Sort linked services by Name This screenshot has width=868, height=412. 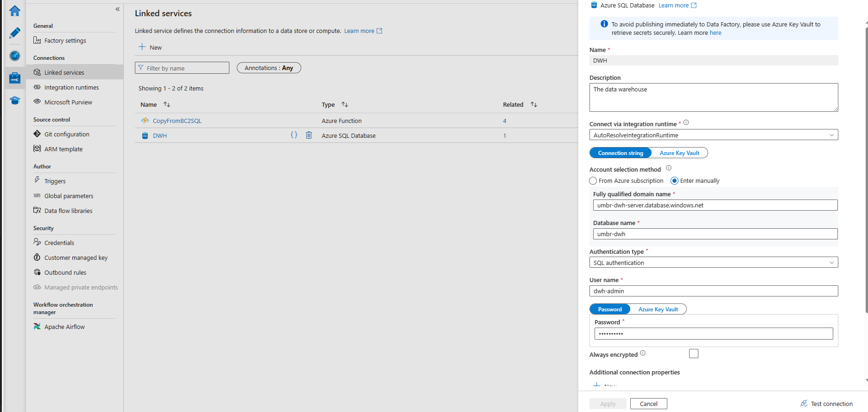coord(167,105)
